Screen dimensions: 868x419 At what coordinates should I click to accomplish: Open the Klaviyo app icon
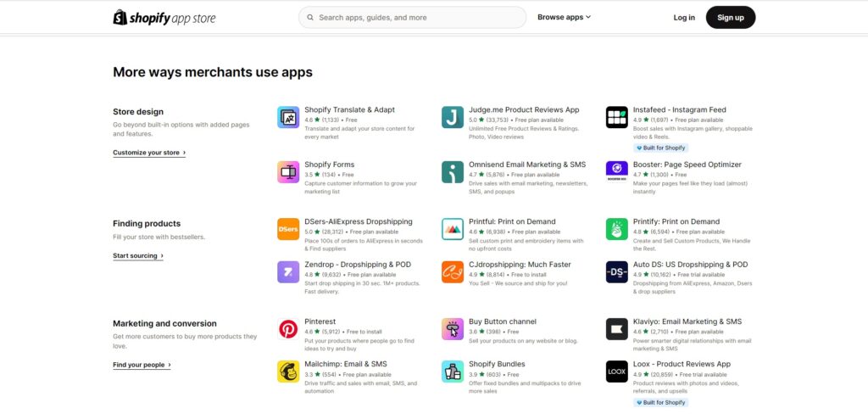click(x=617, y=329)
